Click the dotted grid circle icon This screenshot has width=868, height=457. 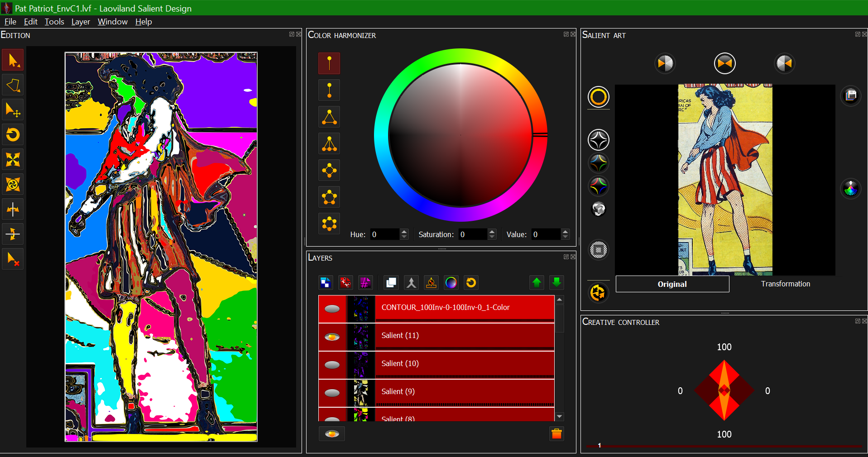click(x=598, y=250)
